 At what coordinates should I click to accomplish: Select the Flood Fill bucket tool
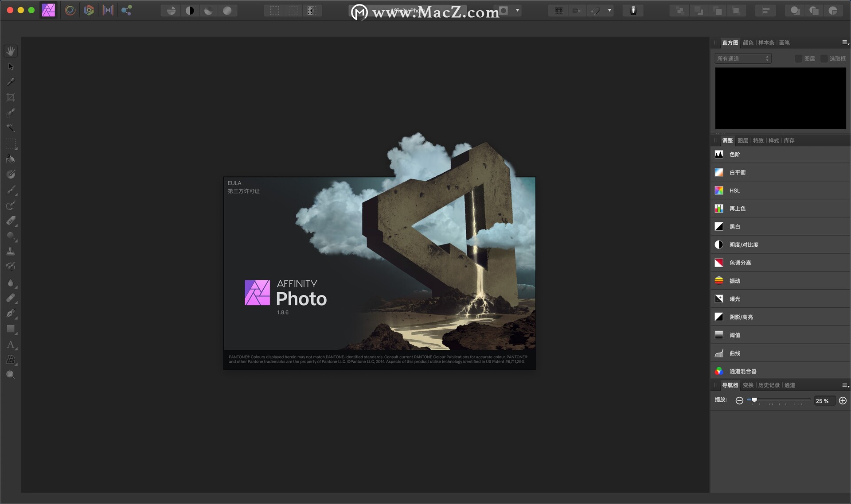11,159
